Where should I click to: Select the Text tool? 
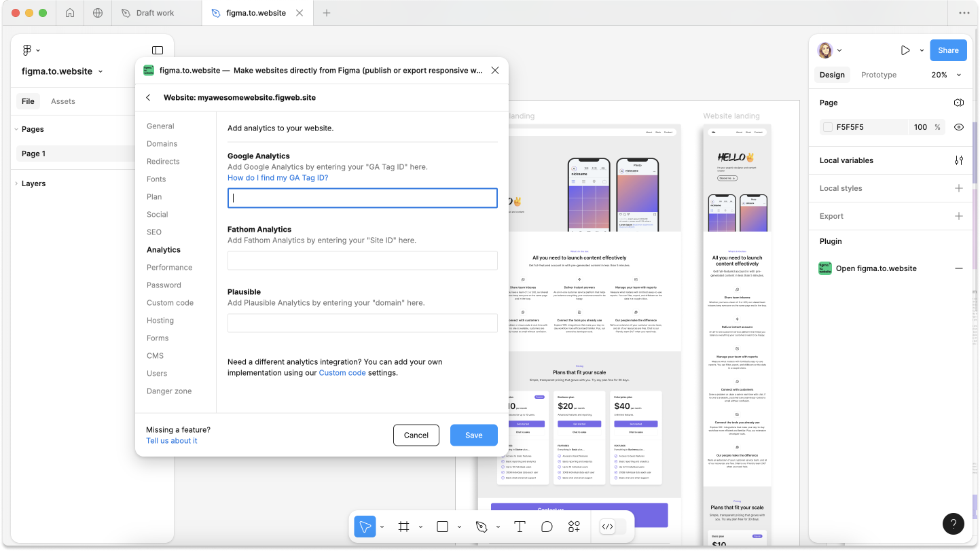pyautogui.click(x=520, y=527)
